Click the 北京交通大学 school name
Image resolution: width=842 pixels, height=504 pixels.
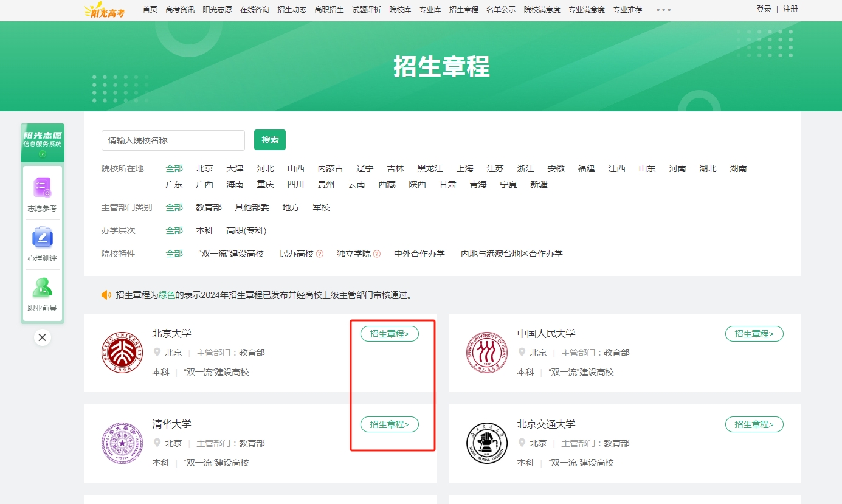[547, 424]
